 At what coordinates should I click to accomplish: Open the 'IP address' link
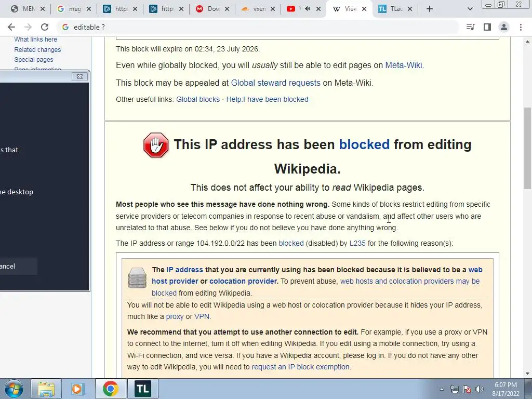[184, 270]
